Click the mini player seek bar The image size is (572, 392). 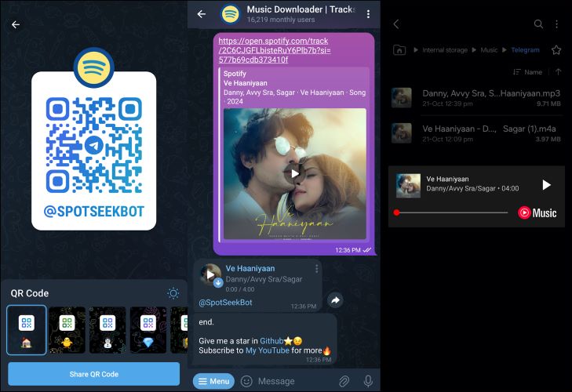tap(452, 212)
